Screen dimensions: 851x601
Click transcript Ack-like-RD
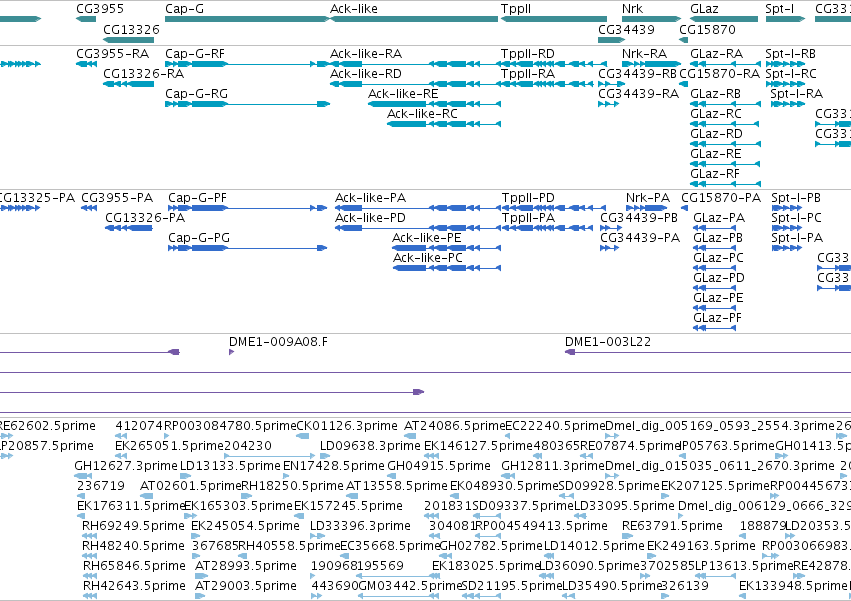415,84
